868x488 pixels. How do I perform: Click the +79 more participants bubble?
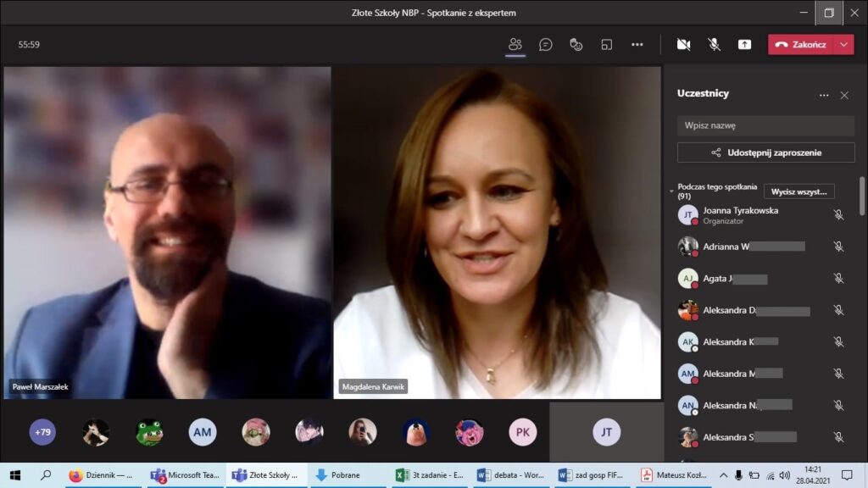pos(42,432)
